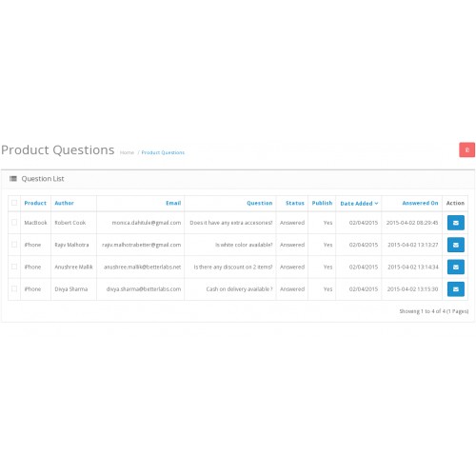Go to Home breadcrumb link
Viewport: 476px width, 476px height.
tap(127, 152)
